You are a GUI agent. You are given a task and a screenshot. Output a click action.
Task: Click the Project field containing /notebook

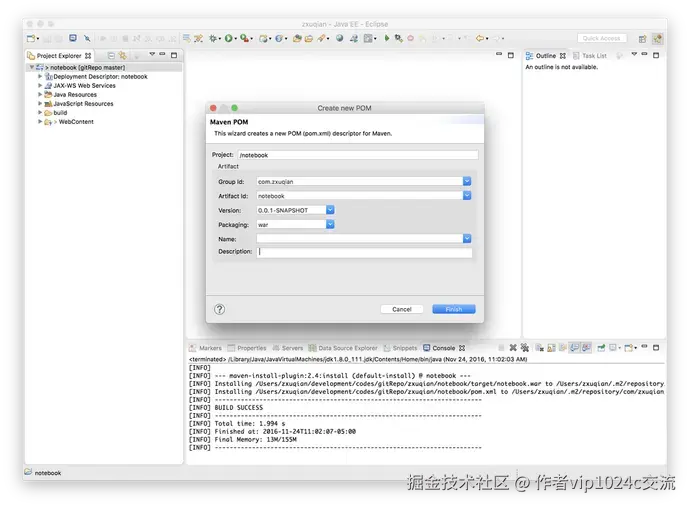point(358,155)
